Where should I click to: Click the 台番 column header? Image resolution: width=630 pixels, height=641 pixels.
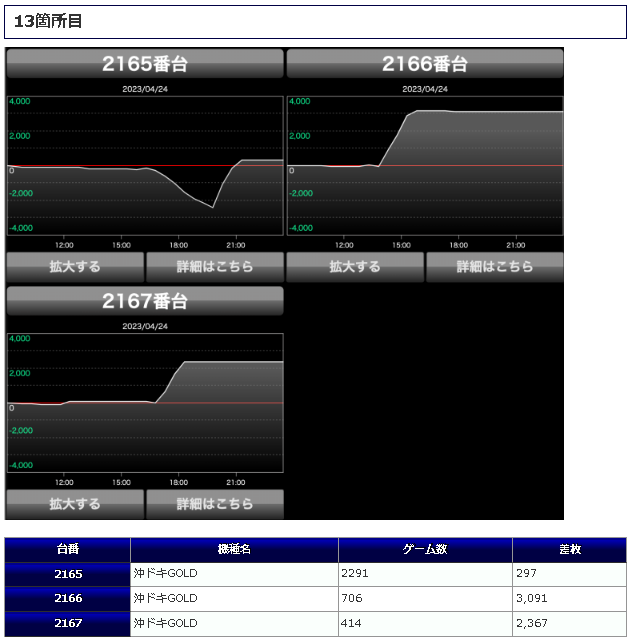(67, 549)
